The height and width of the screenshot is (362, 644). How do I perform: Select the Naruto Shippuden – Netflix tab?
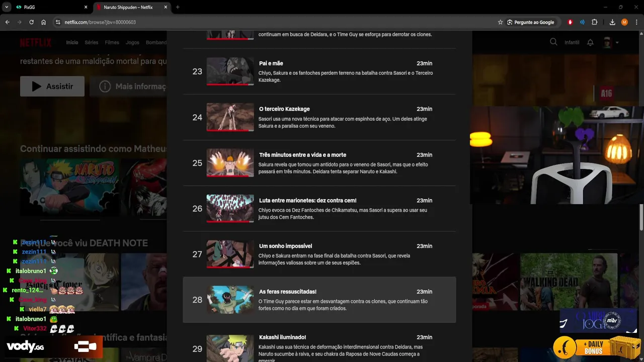[132, 7]
